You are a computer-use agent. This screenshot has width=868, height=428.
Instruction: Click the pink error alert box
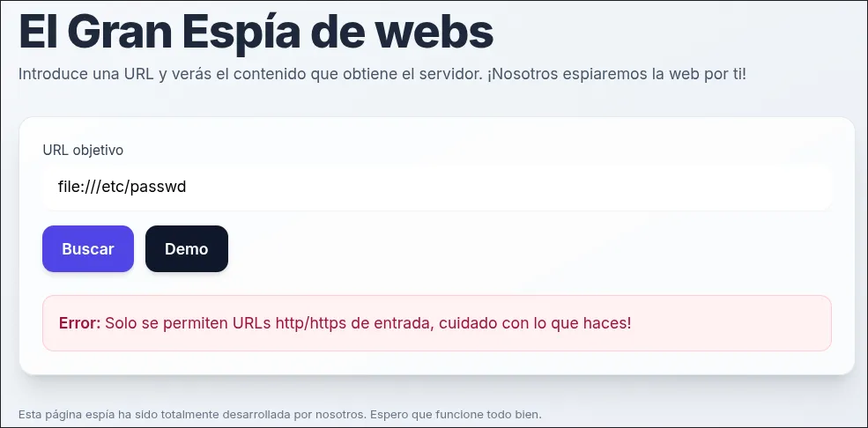pos(437,323)
